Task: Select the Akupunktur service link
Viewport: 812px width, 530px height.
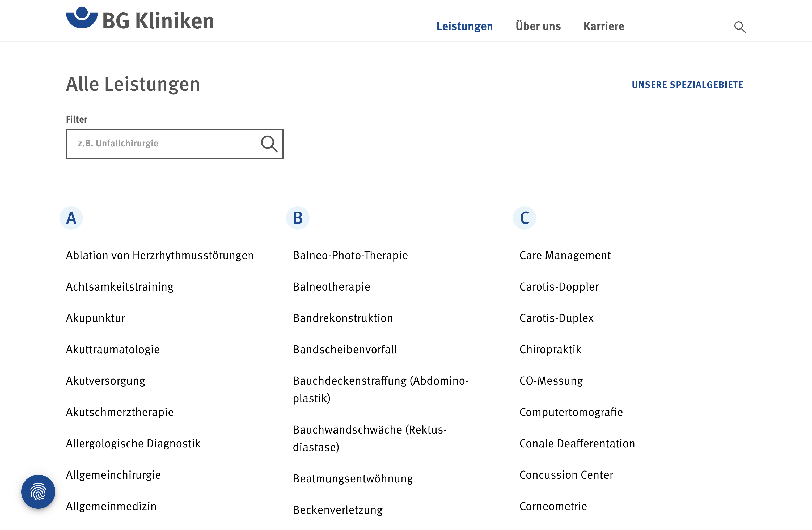Action: coord(96,318)
